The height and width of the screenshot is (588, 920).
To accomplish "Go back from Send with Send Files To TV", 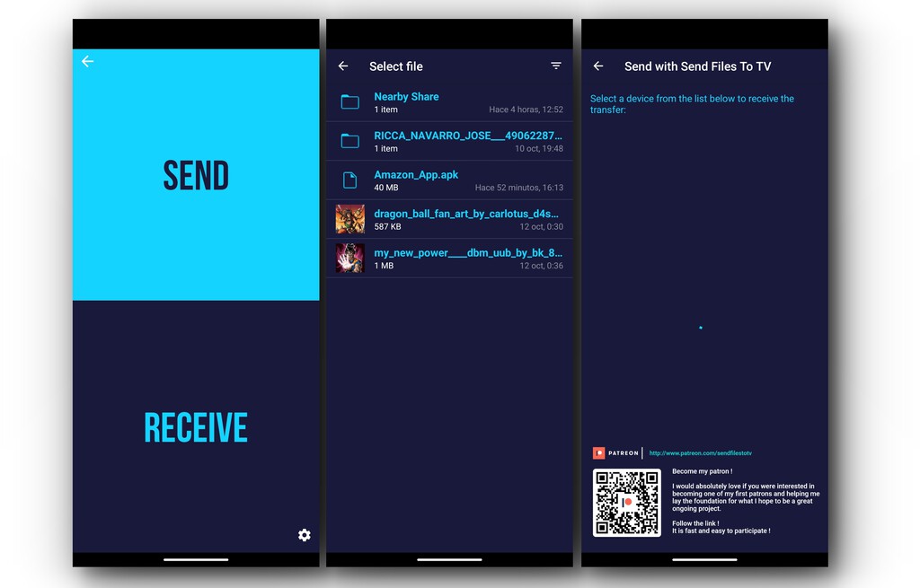I will pos(598,66).
